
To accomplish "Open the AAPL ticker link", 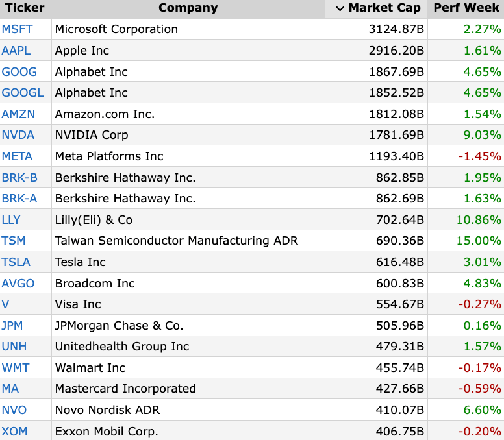I will pyautogui.click(x=16, y=51).
